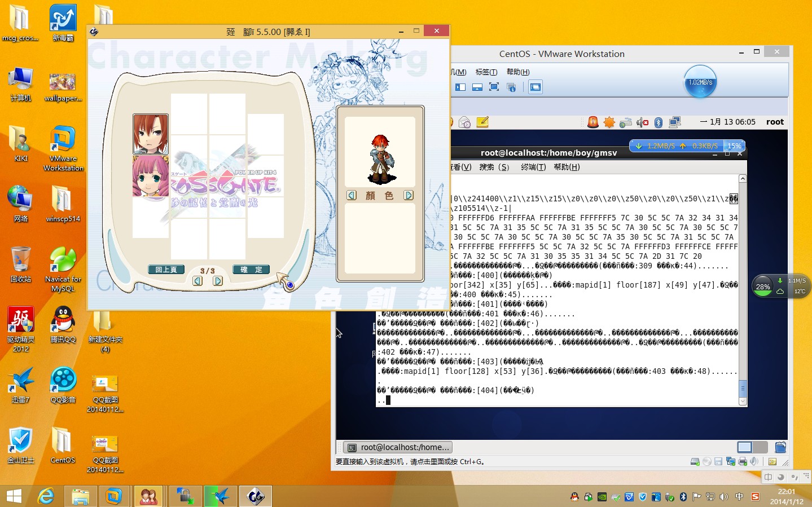Click the CentOS network connection icon

(674, 122)
